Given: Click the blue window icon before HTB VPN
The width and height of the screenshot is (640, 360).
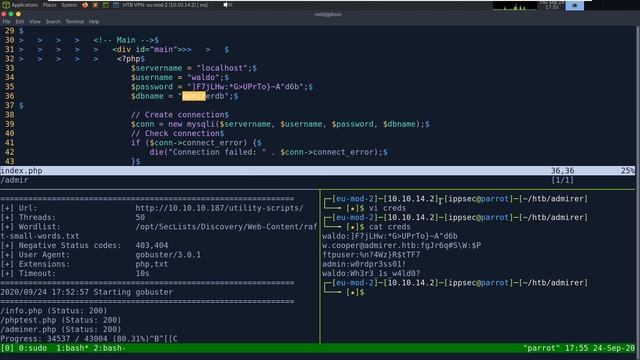Looking at the screenshot, I should click(x=116, y=5).
